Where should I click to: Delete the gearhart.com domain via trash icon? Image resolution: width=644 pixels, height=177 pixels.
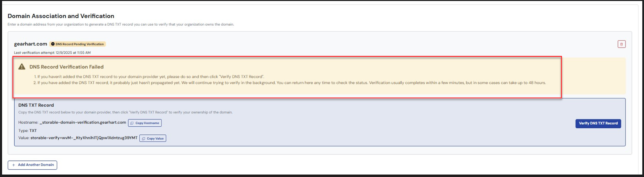[x=621, y=44]
